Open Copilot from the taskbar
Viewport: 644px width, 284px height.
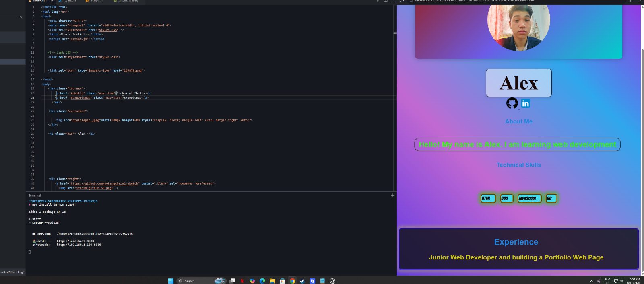(252, 281)
